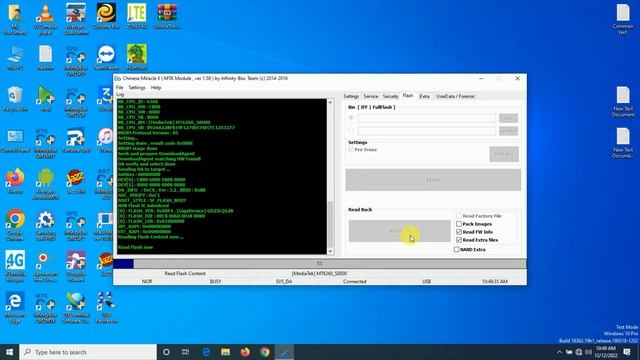Uncheck the Read Extra files checkbox
640x360 pixels.
(459, 240)
